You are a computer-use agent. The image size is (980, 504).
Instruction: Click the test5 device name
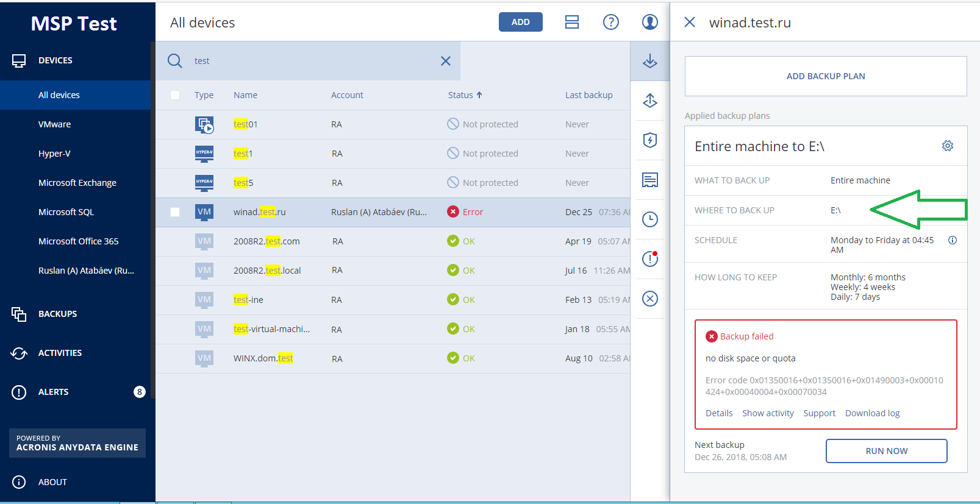(x=243, y=183)
